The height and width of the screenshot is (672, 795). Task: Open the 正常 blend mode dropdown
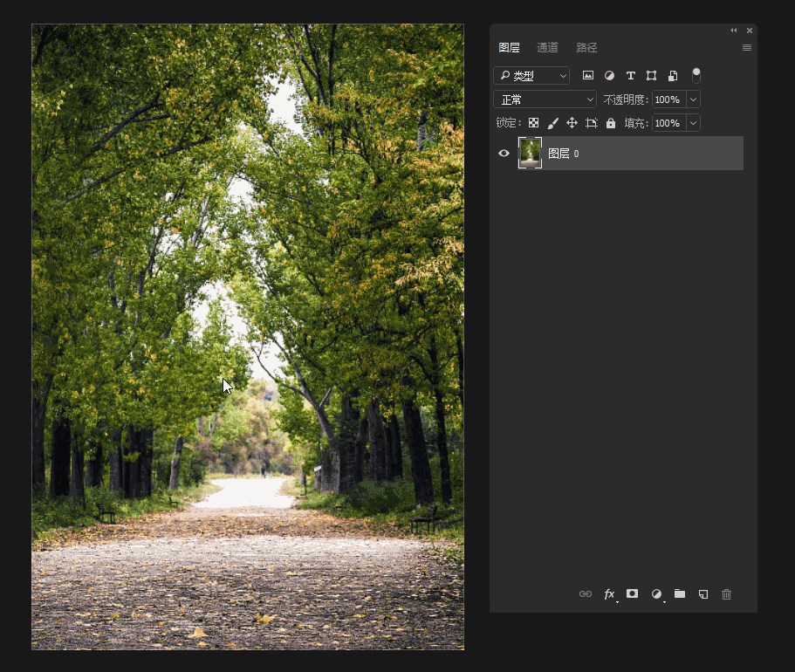pyautogui.click(x=545, y=99)
